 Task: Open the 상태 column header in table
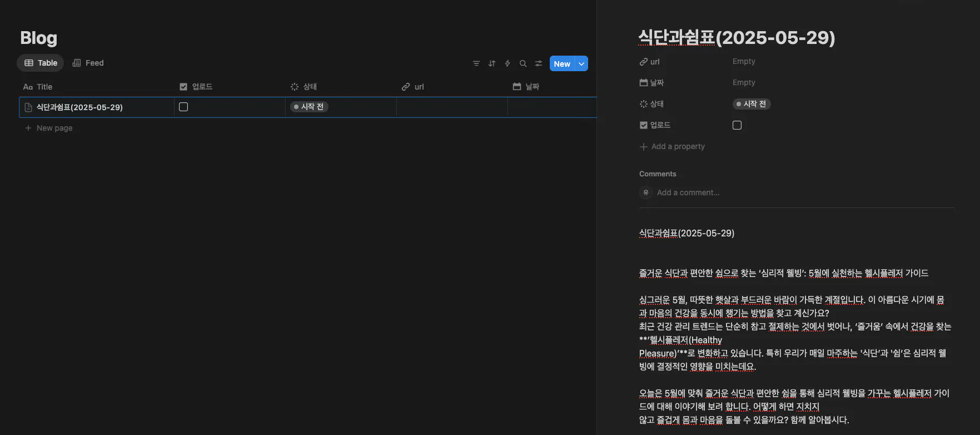click(x=304, y=87)
